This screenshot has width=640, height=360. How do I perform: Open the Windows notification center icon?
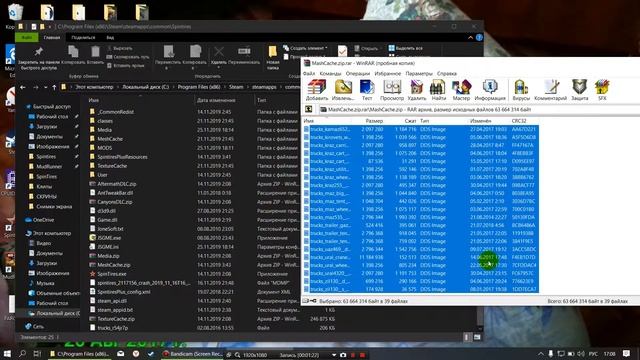click(626, 354)
